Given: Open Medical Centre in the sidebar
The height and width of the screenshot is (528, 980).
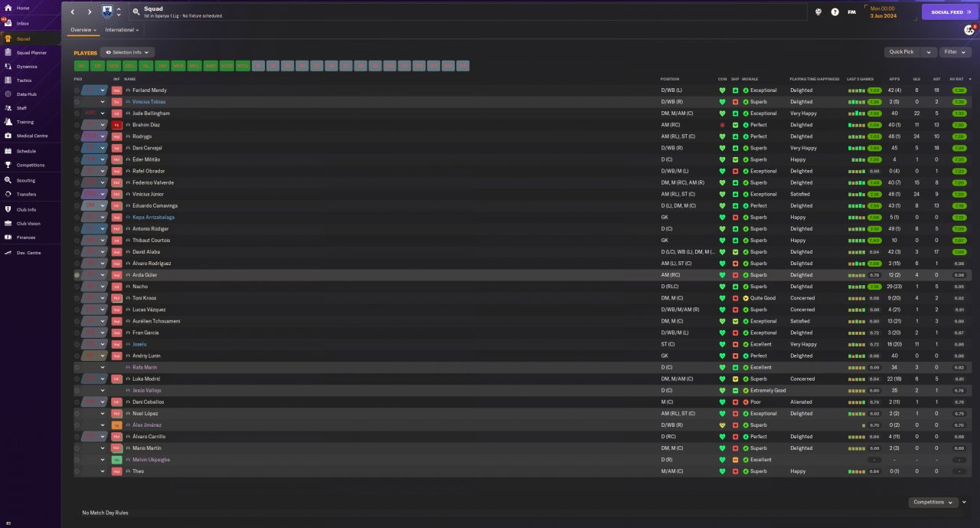Looking at the screenshot, I should coord(32,136).
